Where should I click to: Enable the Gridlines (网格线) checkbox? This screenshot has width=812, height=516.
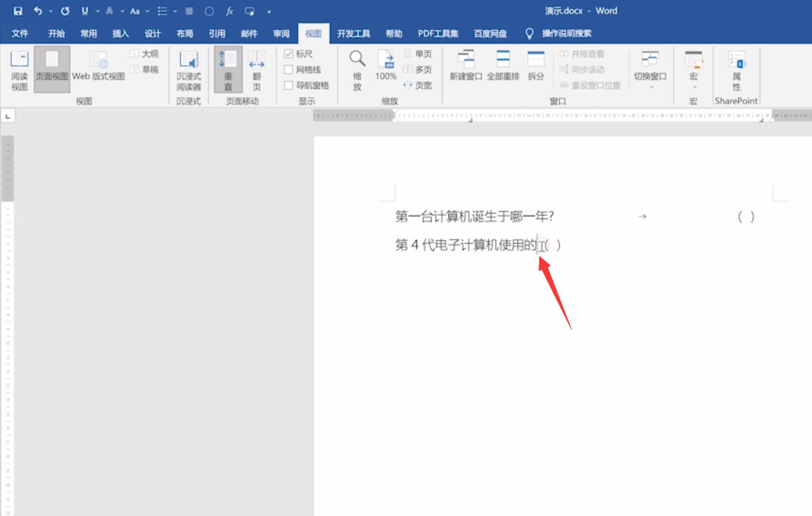pos(288,70)
